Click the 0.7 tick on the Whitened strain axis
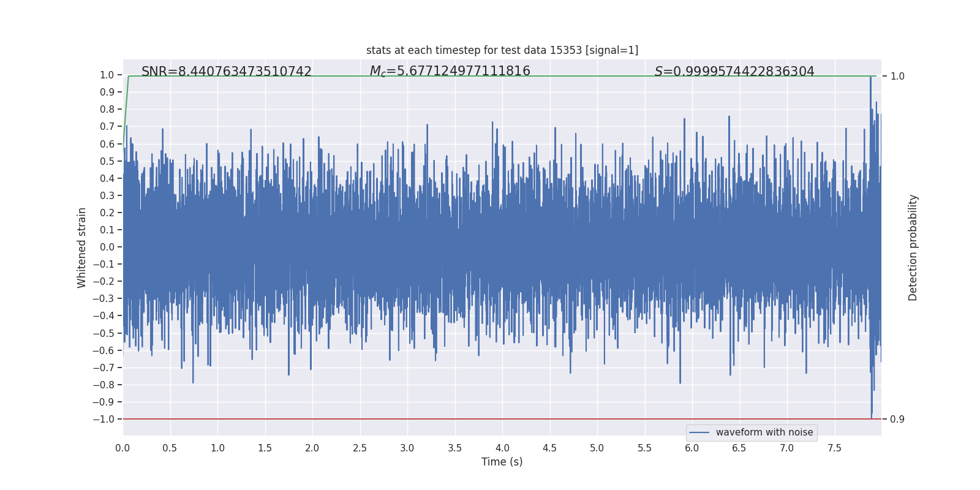Viewport: 980px width, 490px height. coord(107,127)
